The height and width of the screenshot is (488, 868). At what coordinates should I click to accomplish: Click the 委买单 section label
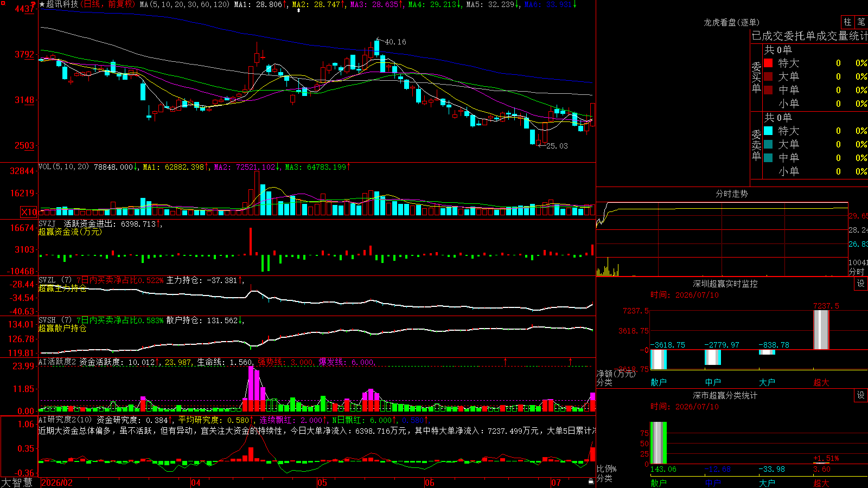[756, 77]
